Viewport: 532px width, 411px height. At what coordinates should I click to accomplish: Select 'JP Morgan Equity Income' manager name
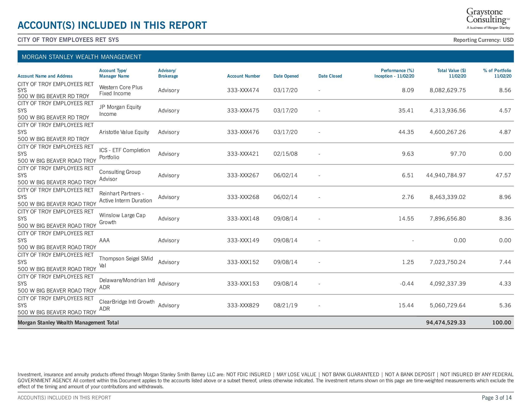coord(120,110)
